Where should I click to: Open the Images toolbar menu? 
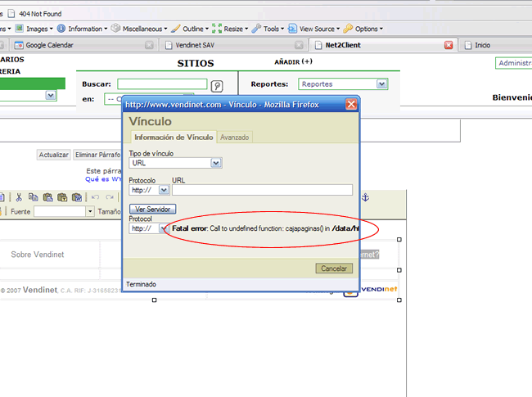point(34,29)
